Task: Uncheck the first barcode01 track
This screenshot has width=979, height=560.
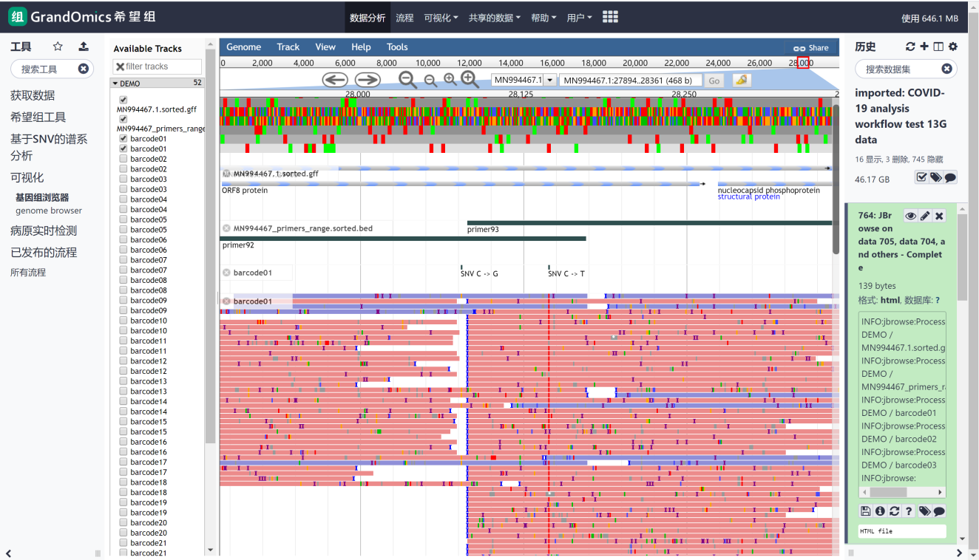Action: tap(123, 138)
